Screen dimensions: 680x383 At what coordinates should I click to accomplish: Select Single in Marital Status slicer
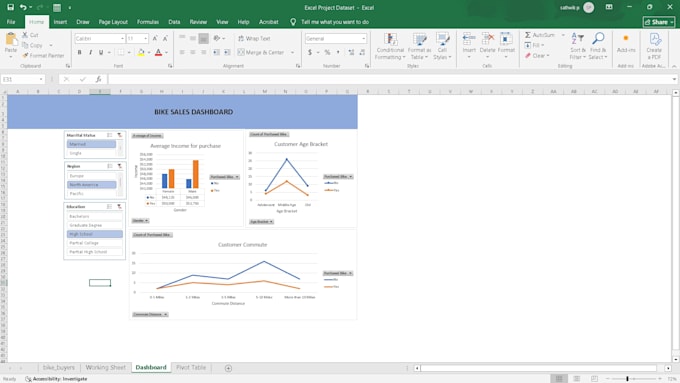92,153
